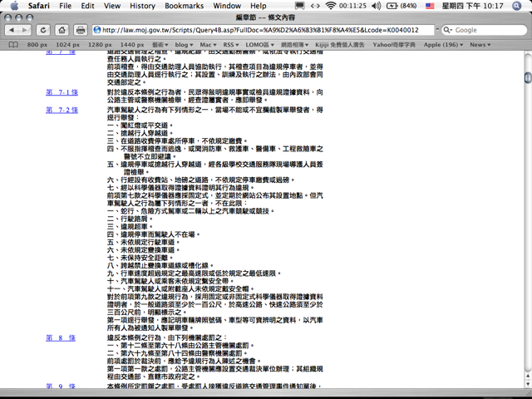The width and height of the screenshot is (532, 399).
Task: Open the Apple menu
Action: (15, 6)
